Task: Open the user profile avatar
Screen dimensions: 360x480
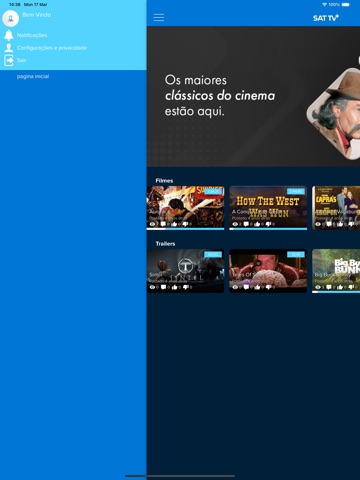Action: pos(10,18)
